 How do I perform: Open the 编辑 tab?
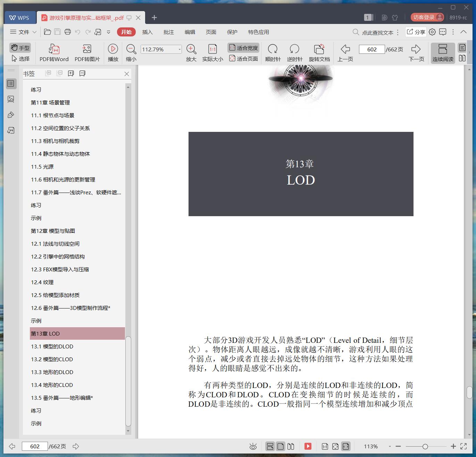point(190,32)
